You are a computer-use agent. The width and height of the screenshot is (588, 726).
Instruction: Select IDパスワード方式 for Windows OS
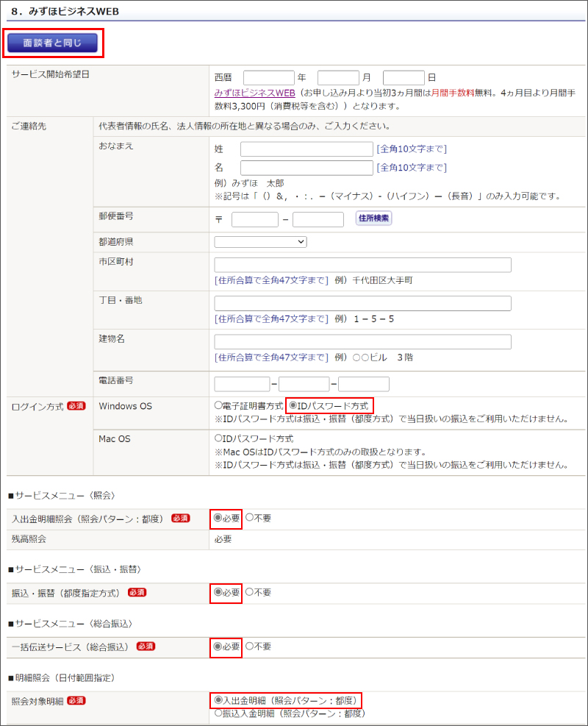(293, 405)
